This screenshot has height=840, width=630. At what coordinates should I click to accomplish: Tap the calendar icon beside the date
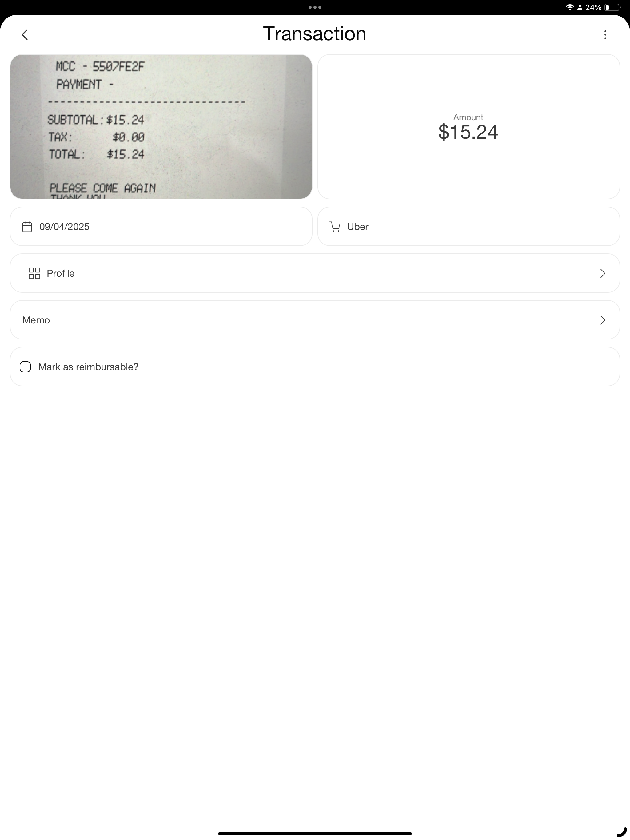27,227
